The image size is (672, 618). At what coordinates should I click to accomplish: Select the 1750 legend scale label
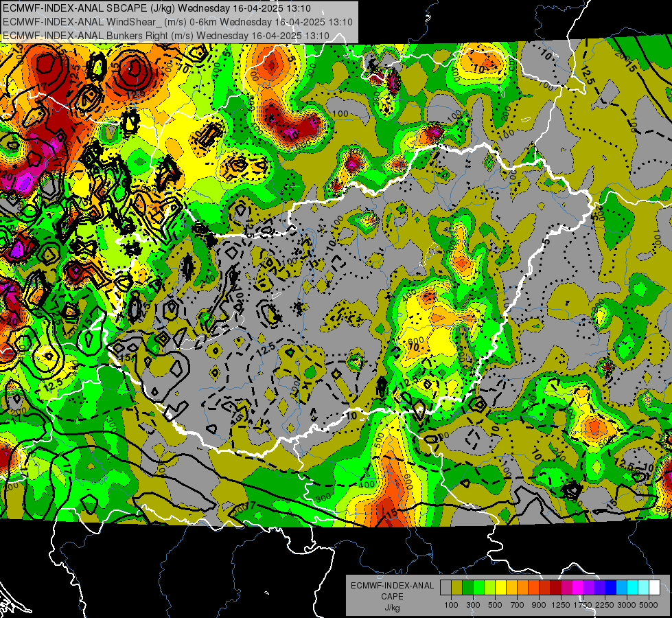(x=583, y=605)
